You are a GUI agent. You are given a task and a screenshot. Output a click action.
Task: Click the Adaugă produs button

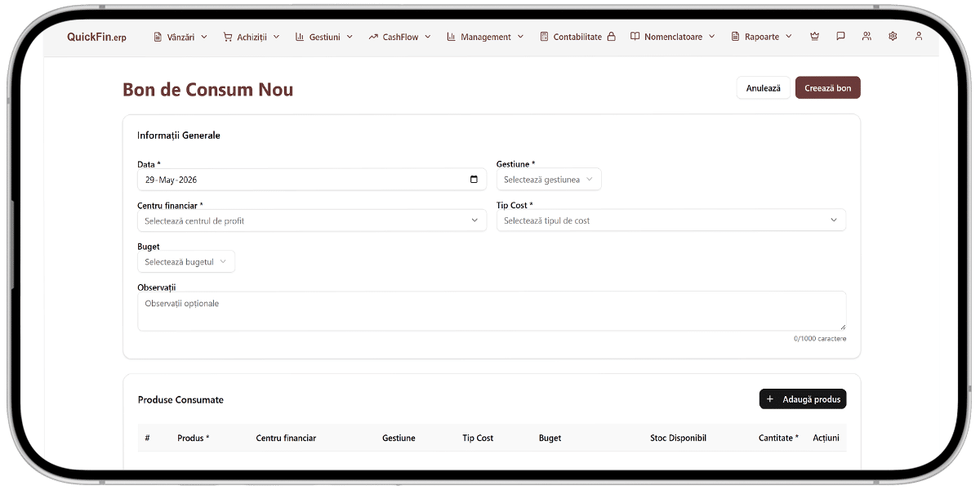803,399
